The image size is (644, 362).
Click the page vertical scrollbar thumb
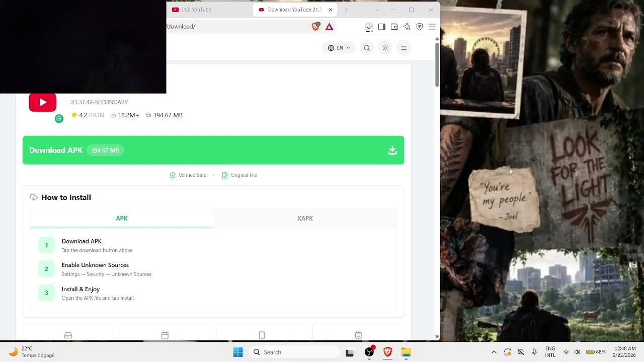coord(437,64)
